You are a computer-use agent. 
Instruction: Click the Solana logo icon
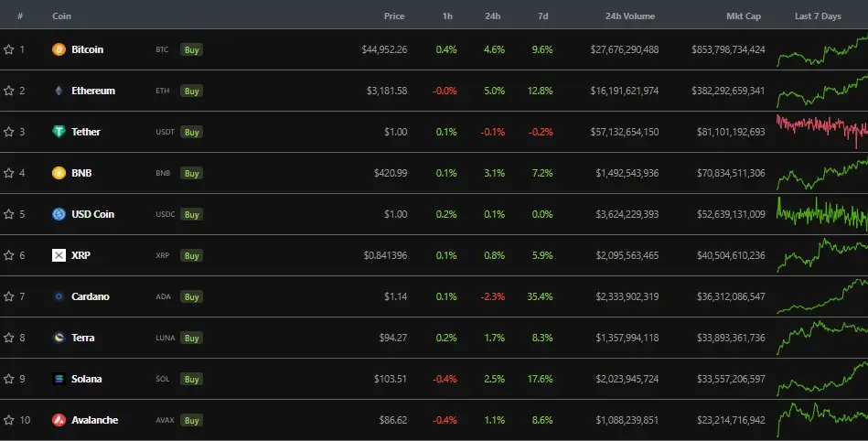point(59,379)
